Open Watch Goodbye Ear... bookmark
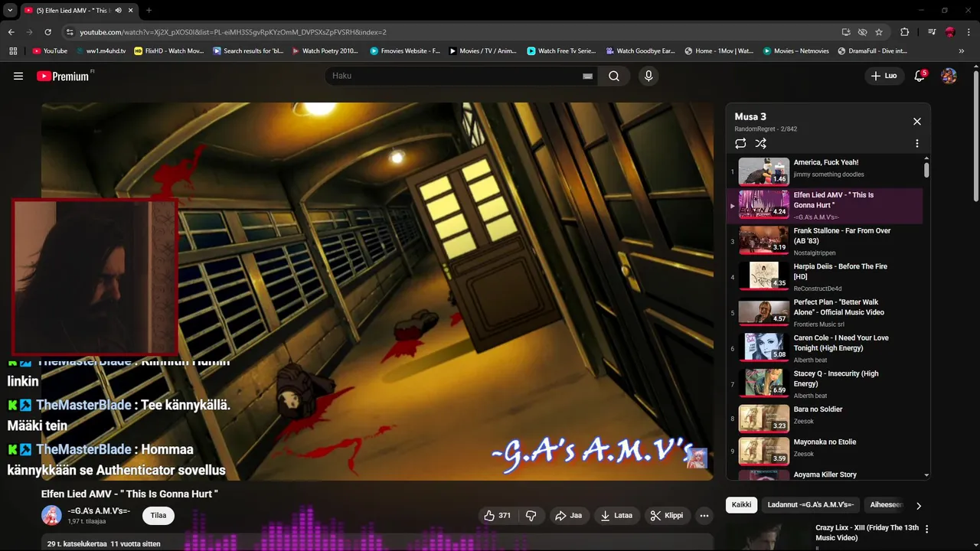The image size is (980, 551). point(641,51)
